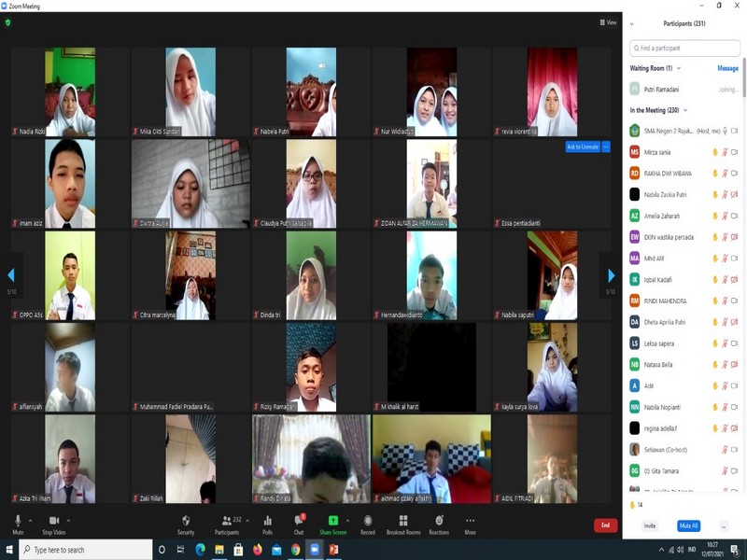
Task: Collapse the Waiting Room (1) section
Action: click(x=679, y=68)
